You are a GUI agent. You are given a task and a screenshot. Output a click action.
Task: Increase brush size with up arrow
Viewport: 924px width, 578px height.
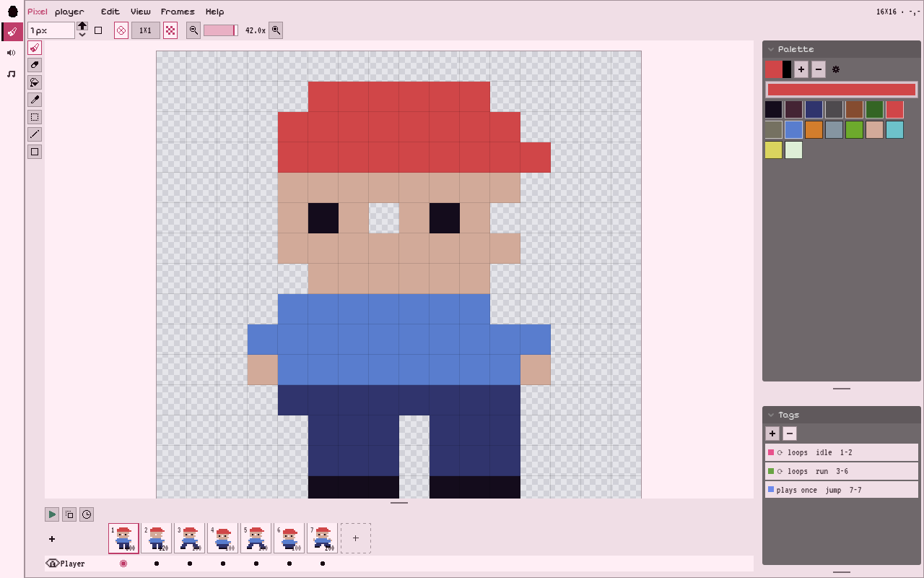point(82,26)
